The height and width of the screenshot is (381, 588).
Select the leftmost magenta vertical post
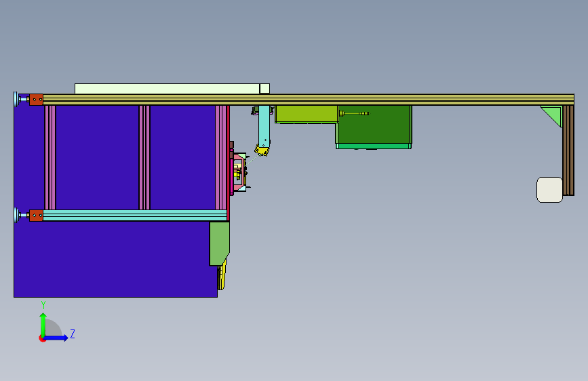[50, 157]
